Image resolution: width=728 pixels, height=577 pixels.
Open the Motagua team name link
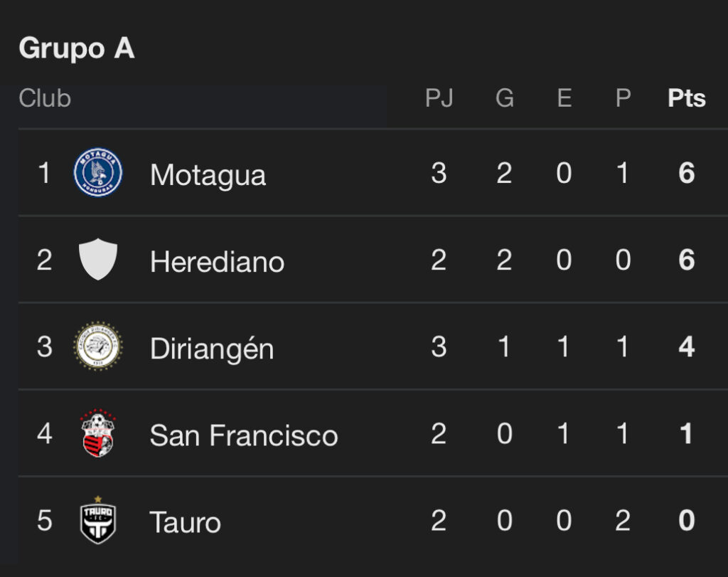coord(208,175)
